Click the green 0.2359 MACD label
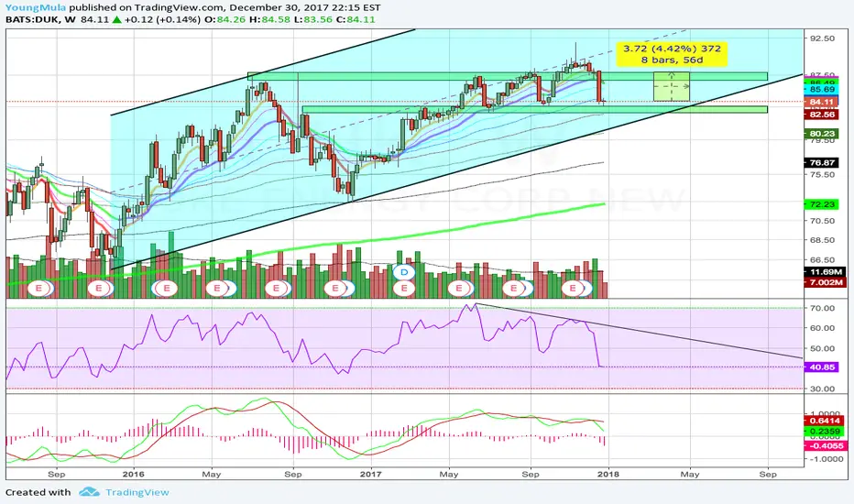Screen dimensions: 854x504 (x=825, y=431)
